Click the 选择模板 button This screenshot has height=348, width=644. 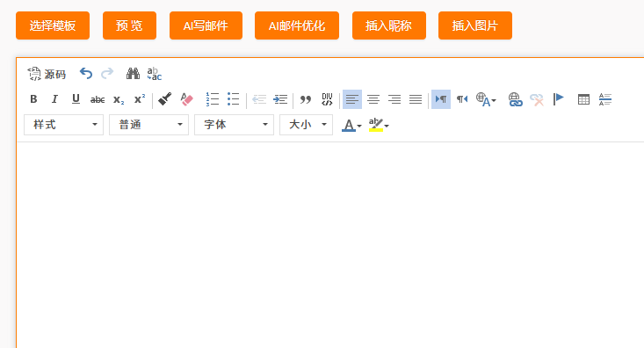click(53, 25)
